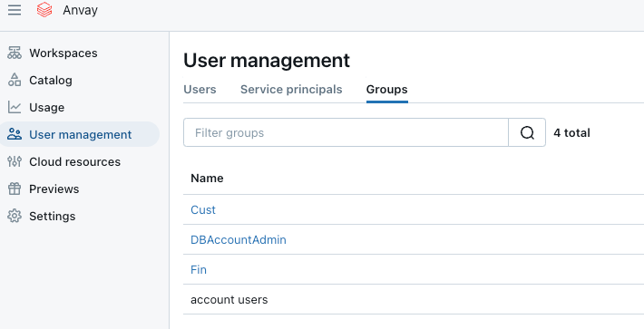644x329 pixels.
Task: Click the User management page heading
Action: pyautogui.click(x=267, y=61)
